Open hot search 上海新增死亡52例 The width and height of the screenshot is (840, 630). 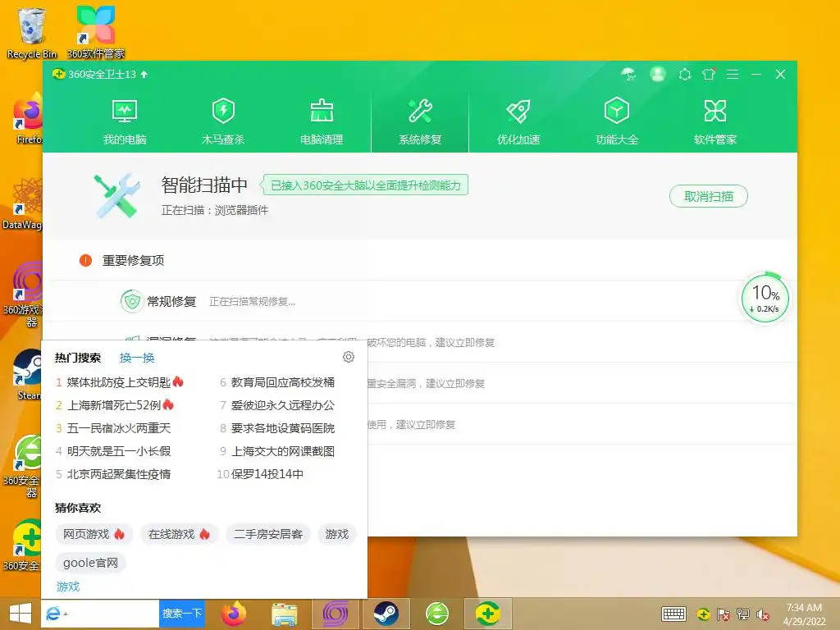115,405
